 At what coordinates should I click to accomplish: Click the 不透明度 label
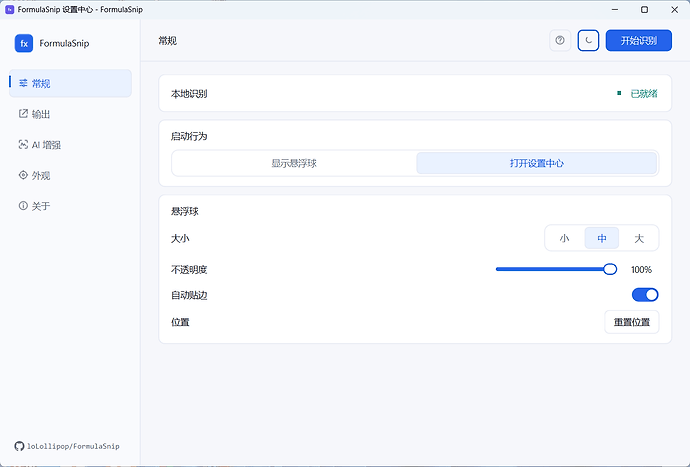point(189,269)
